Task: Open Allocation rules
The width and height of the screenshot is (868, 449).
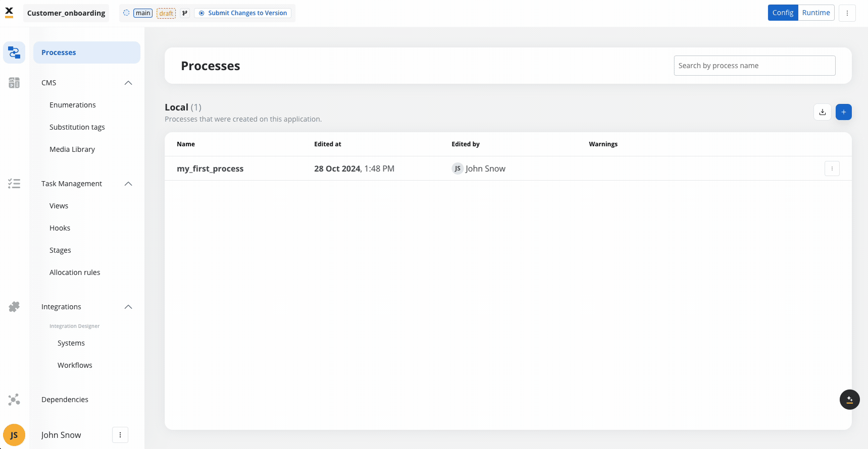Action: pyautogui.click(x=75, y=272)
